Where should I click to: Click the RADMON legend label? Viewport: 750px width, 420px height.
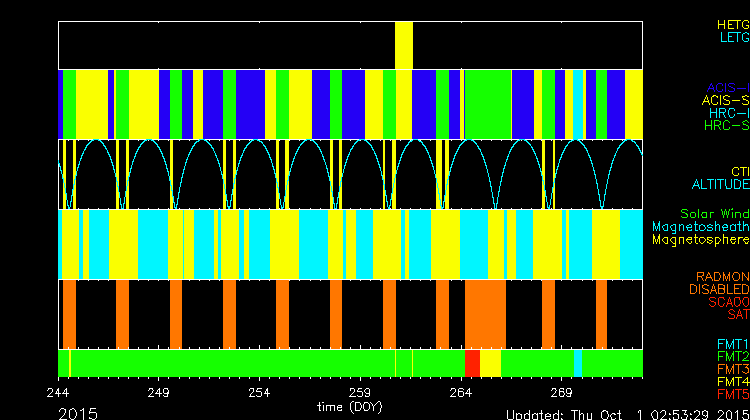(723, 276)
